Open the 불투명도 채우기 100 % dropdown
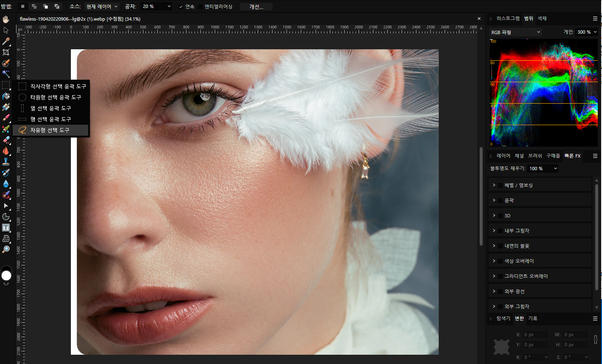The height and width of the screenshot is (364, 602). click(543, 169)
